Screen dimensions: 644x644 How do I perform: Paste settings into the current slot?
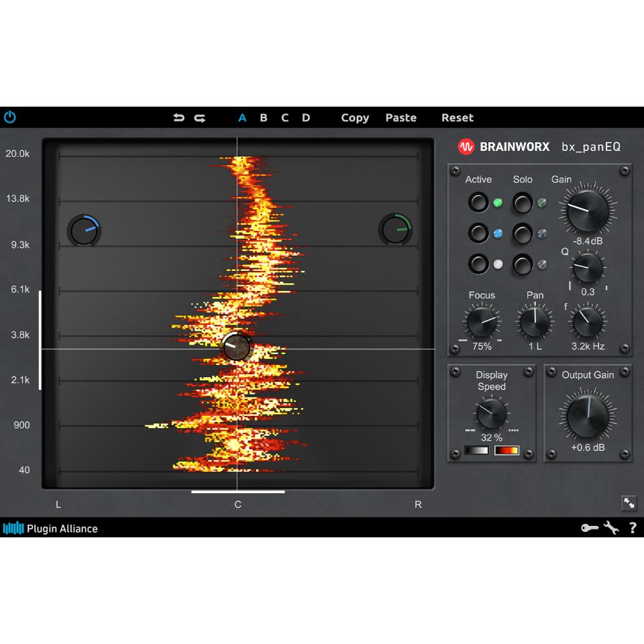click(x=400, y=117)
